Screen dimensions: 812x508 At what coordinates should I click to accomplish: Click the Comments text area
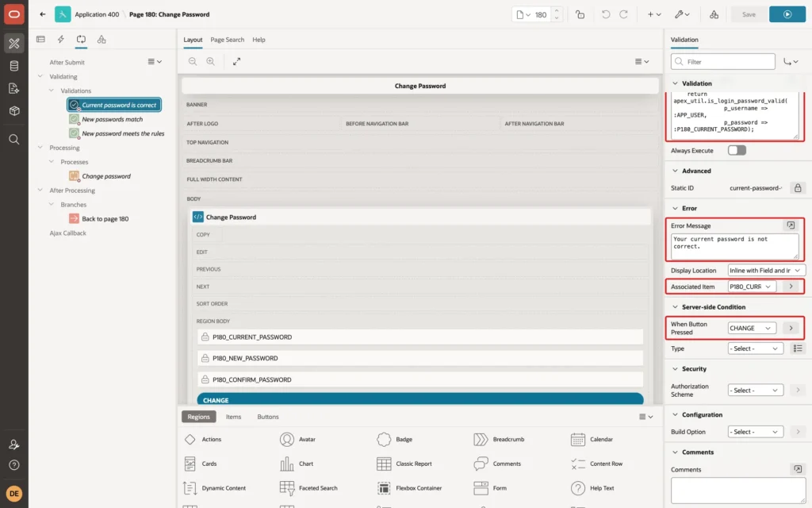coord(738,490)
